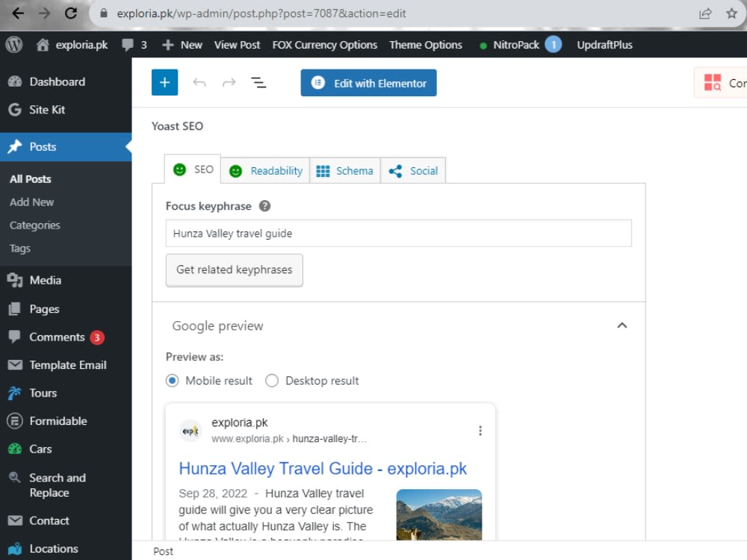Viewport: 747px width, 560px height.
Task: Open the WordPress logo menu
Action: [x=14, y=45]
